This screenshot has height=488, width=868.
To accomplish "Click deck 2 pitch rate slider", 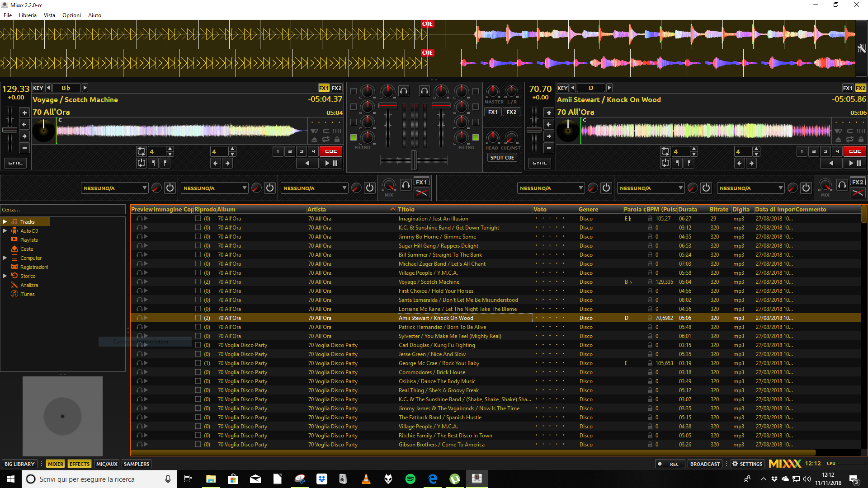I will (x=534, y=130).
